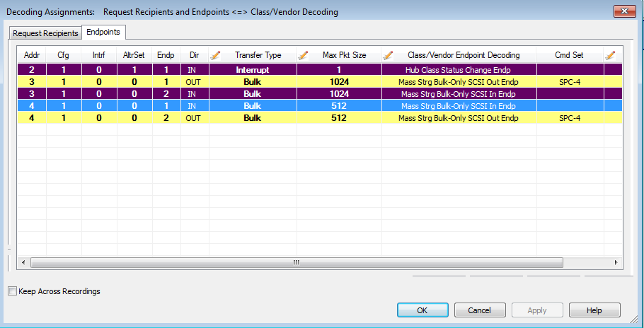
Task: Click the pencil icon right of Cmd Set
Action: click(x=610, y=55)
